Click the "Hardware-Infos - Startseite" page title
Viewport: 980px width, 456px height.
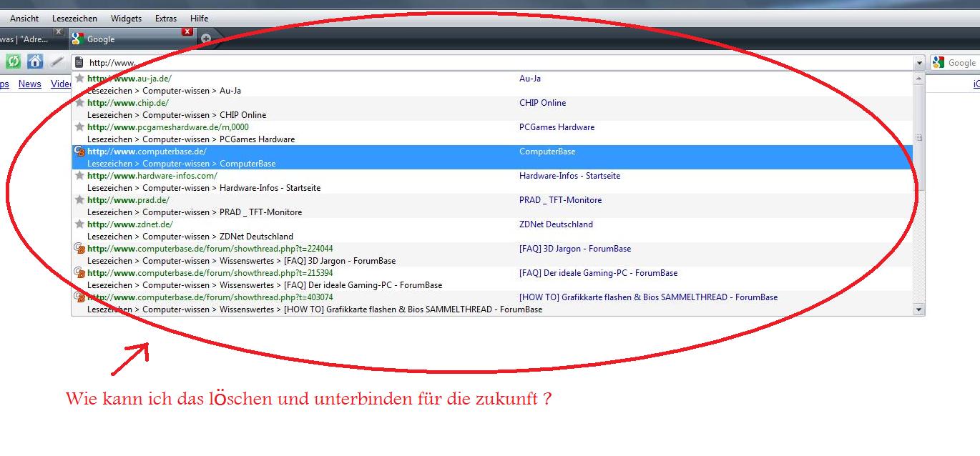click(569, 176)
